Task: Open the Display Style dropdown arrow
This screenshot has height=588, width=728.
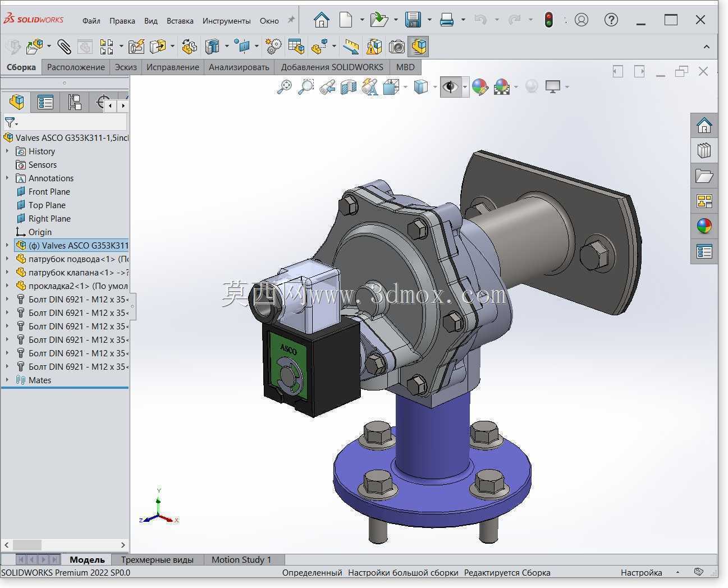Action: pyautogui.click(x=435, y=87)
